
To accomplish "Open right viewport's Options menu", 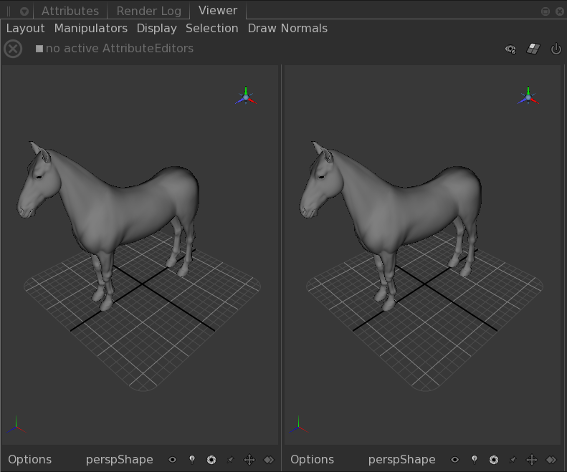I will pyautogui.click(x=312, y=459).
